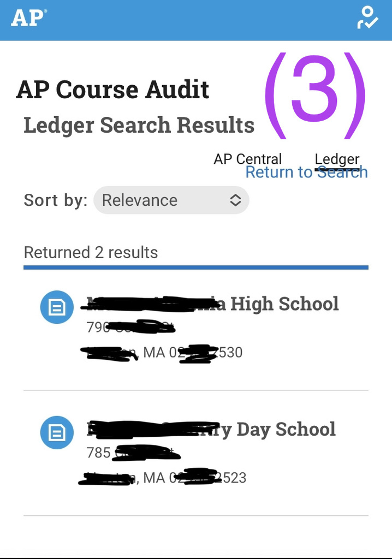Click the High School document icon
The height and width of the screenshot is (559, 392).
57,307
